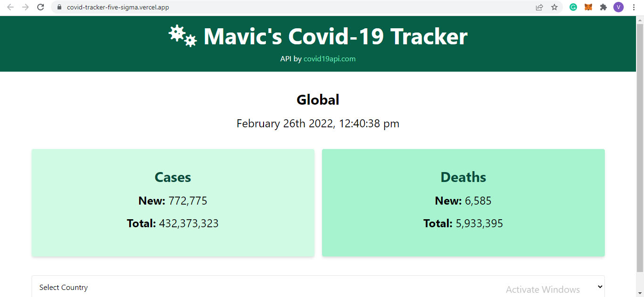Open the Extensions puzzle icon
This screenshot has width=644, height=297.
tap(603, 7)
